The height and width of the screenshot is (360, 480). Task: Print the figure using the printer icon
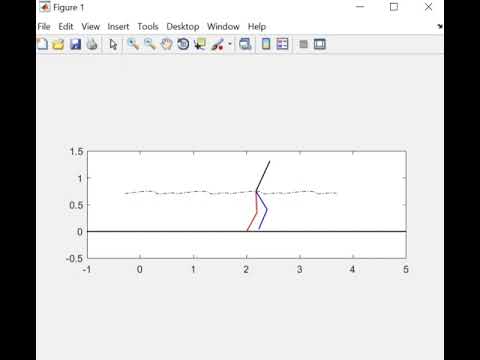coord(92,44)
